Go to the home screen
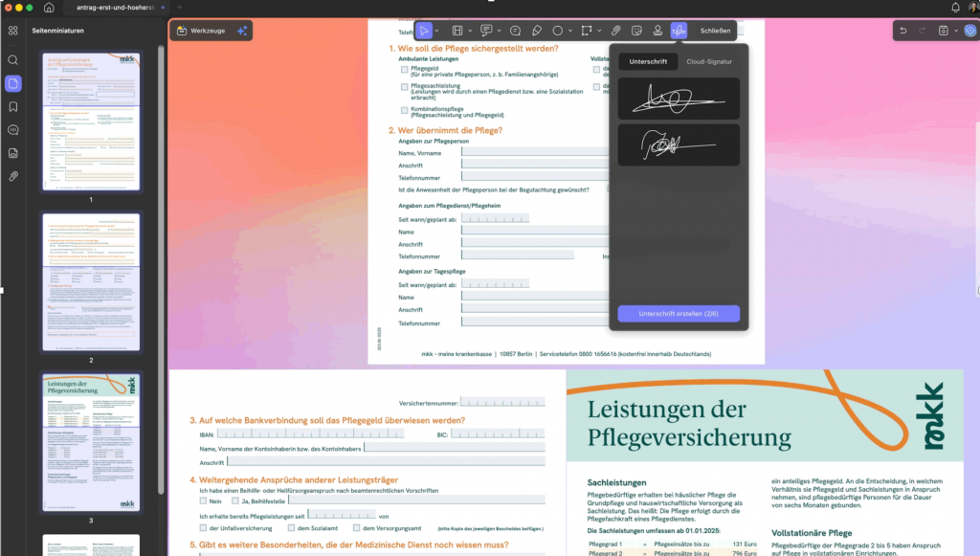 [49, 8]
